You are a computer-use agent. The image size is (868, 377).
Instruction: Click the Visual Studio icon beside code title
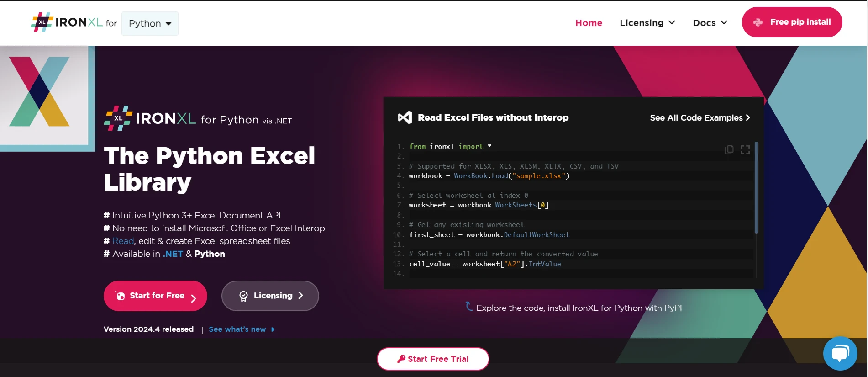[x=405, y=117]
